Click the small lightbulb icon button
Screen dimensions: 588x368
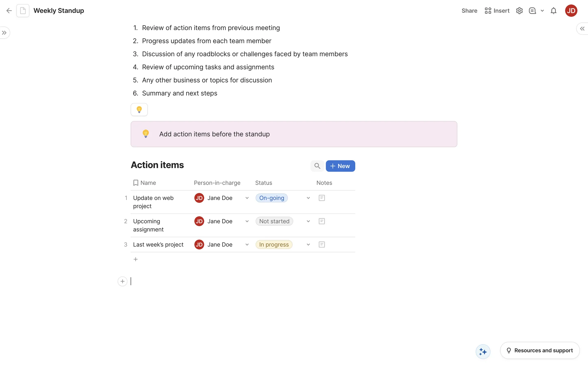(x=139, y=109)
